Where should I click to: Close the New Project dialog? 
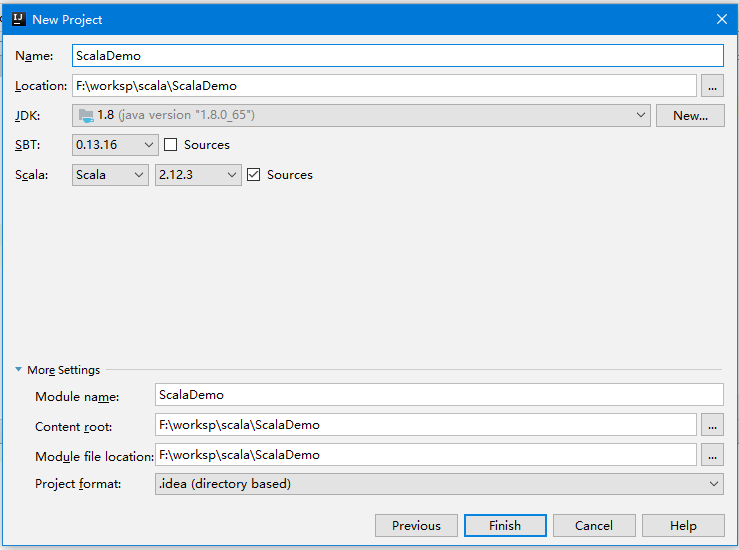721,19
